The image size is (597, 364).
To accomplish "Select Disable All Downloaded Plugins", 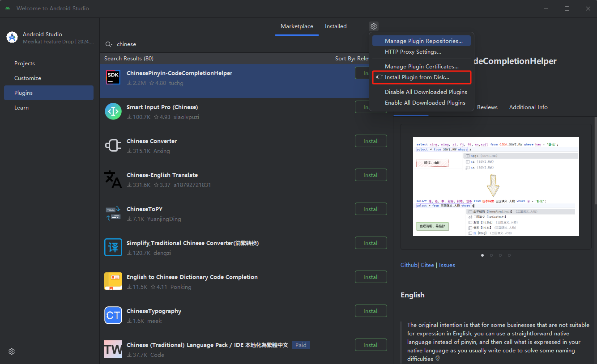I will pos(426,92).
